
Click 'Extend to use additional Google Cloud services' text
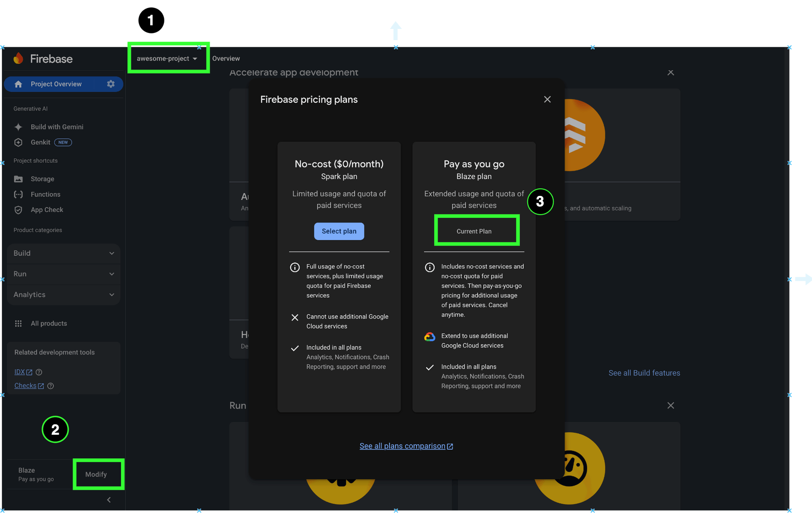pyautogui.click(x=475, y=341)
